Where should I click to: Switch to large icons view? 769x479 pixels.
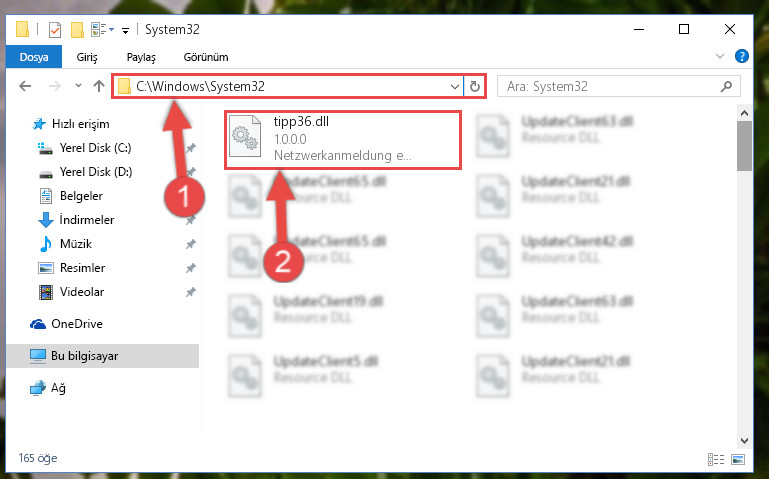click(738, 459)
